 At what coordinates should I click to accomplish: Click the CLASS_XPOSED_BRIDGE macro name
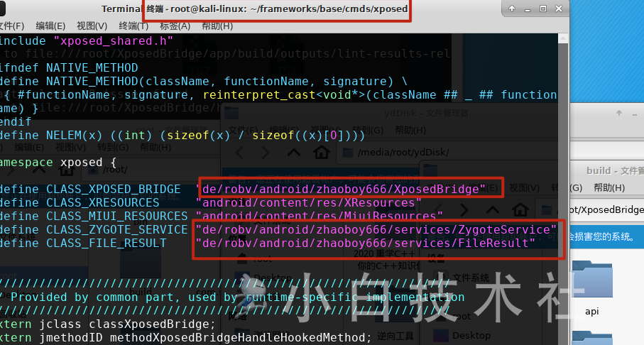click(x=114, y=190)
